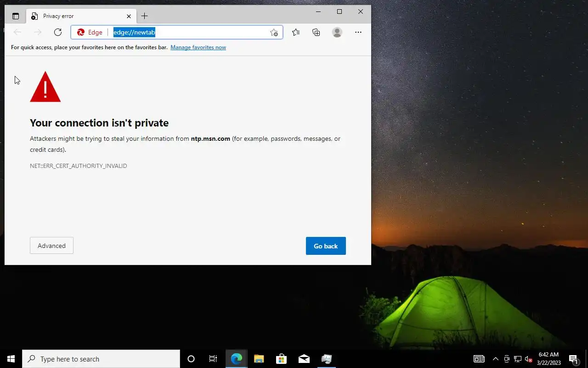
Task: Open a new tab with the plus button
Action: click(144, 16)
